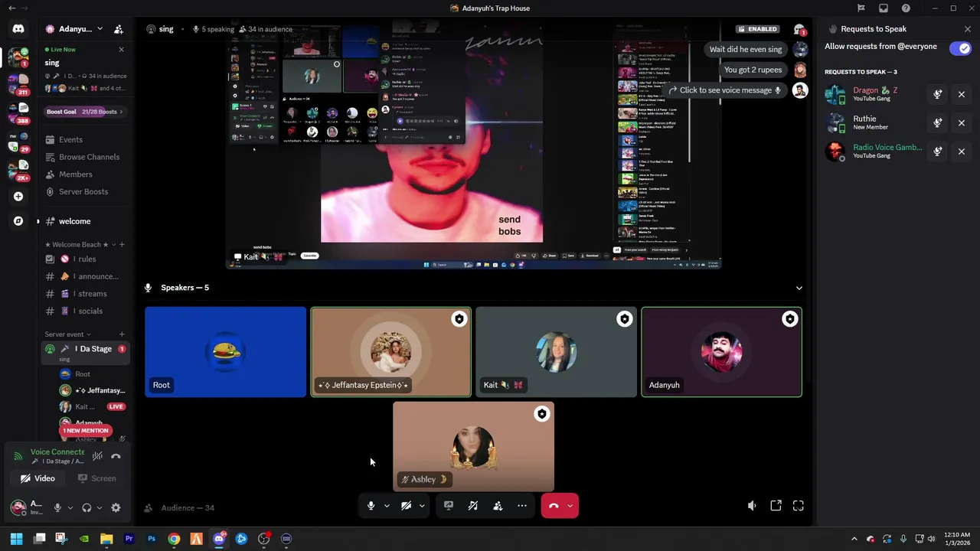Open Server Boosts page
The width and height of the screenshot is (980, 551).
coord(83,192)
